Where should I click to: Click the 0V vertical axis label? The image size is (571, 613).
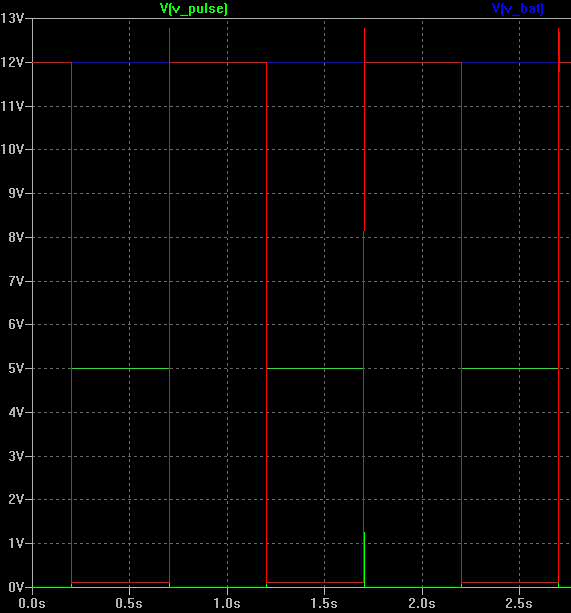[x=16, y=587]
